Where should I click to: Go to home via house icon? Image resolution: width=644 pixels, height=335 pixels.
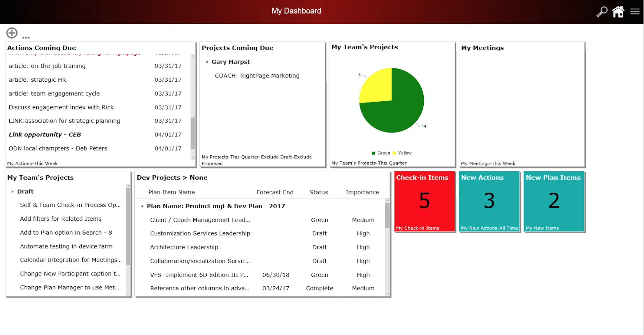click(x=618, y=12)
